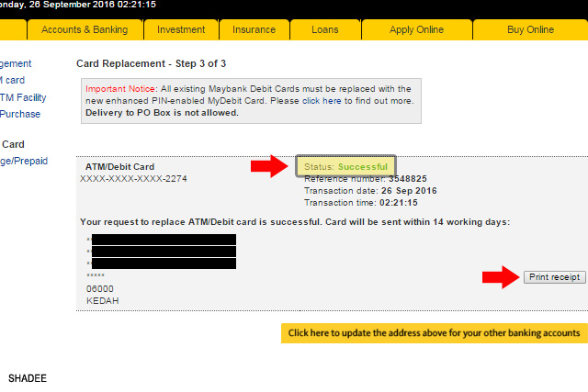Switch to the Buy Online tab
The width and height of the screenshot is (588, 392).
tap(530, 29)
